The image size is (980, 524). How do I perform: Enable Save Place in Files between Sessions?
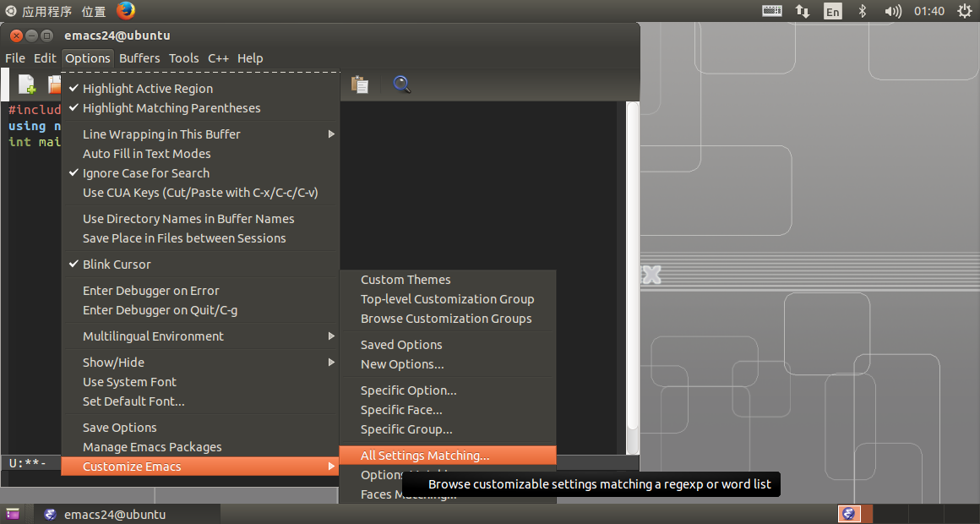pyautogui.click(x=200, y=238)
